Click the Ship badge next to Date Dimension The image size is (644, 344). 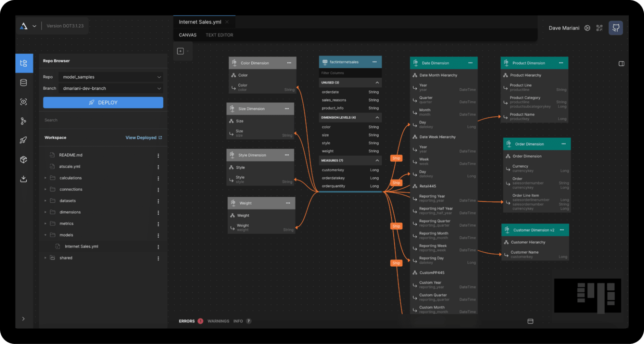click(396, 158)
